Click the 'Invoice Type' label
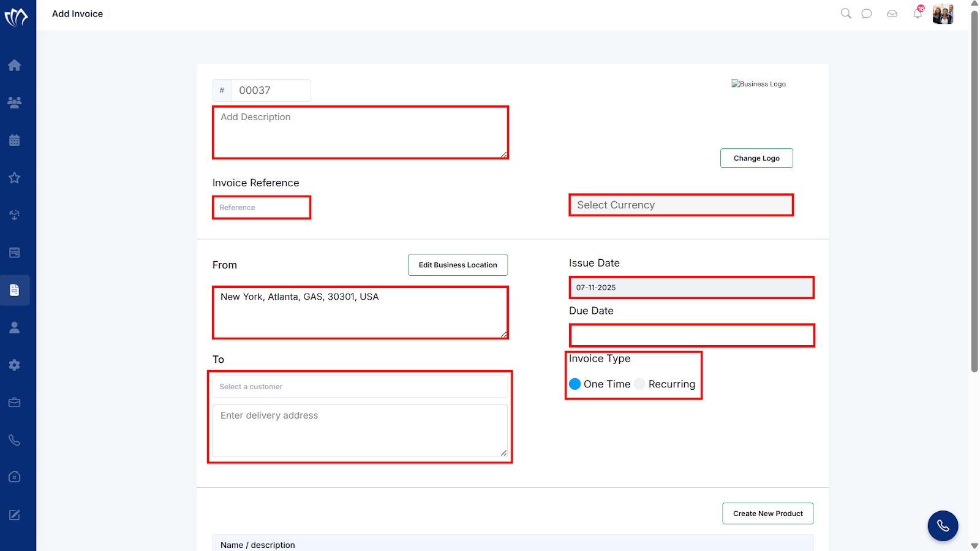 tap(600, 359)
